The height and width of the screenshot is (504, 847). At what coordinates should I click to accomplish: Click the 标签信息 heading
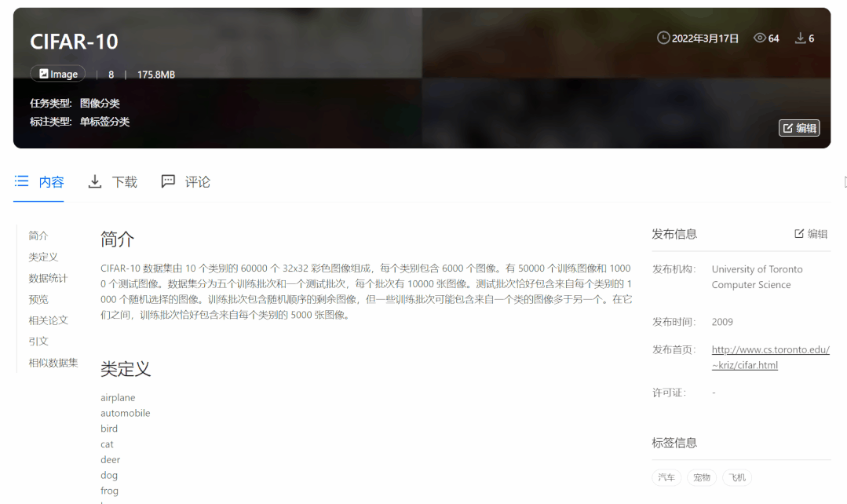(x=674, y=443)
